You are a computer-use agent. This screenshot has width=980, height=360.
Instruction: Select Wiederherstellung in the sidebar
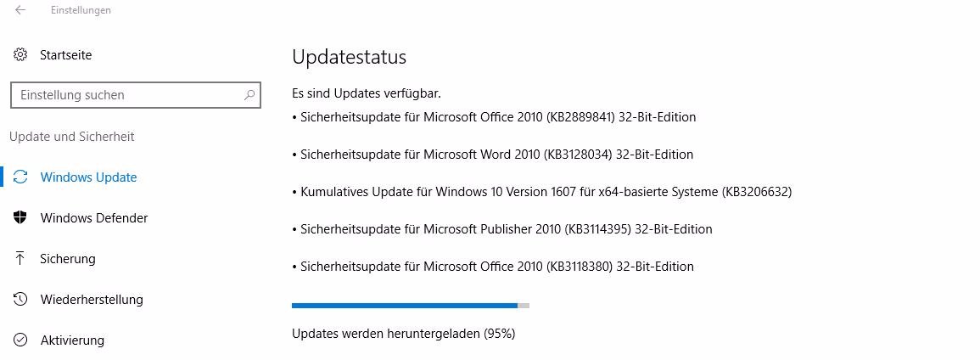coord(92,300)
